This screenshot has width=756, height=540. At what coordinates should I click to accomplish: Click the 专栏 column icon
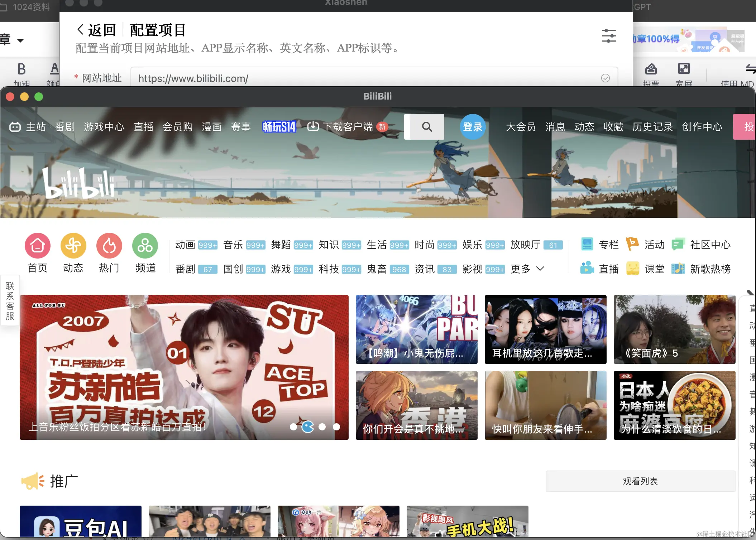click(x=587, y=245)
